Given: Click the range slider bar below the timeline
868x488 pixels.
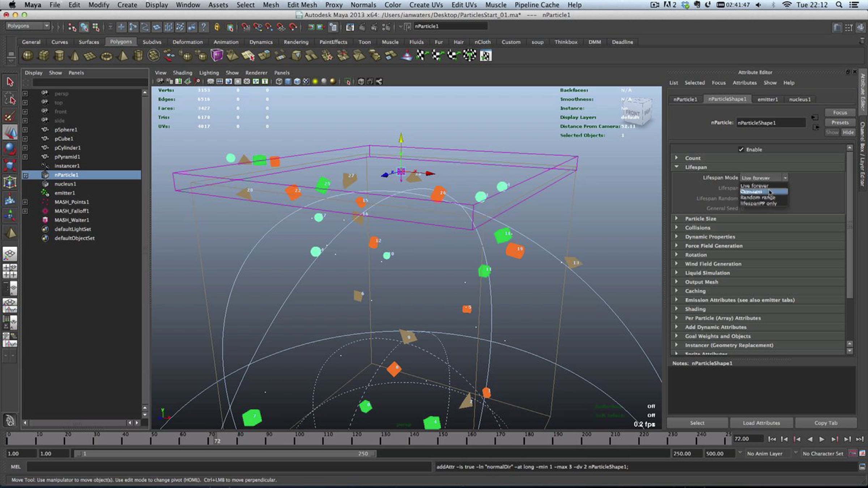Looking at the screenshot, I should click(225, 454).
